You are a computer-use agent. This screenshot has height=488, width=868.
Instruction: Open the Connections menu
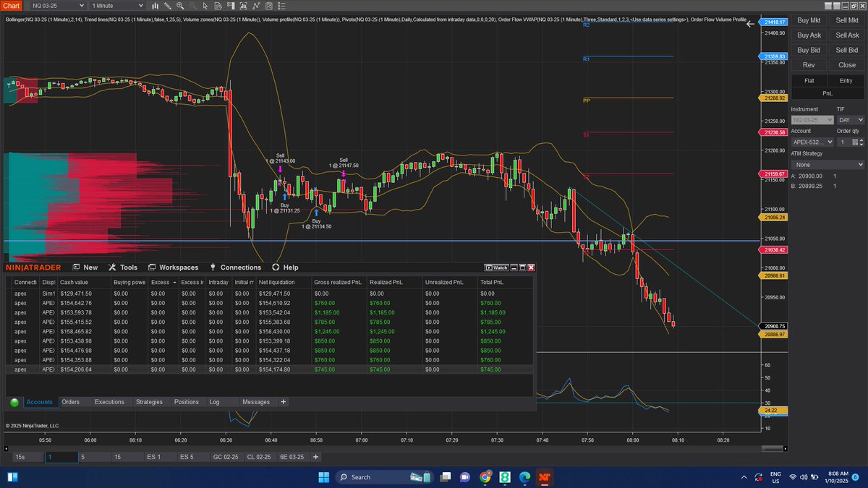point(234,267)
